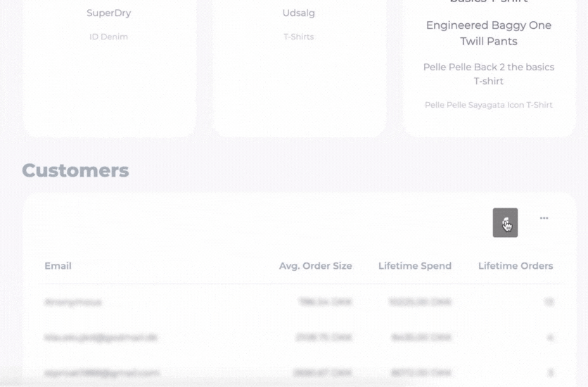Select the Anonymous customer row

[x=72, y=302]
